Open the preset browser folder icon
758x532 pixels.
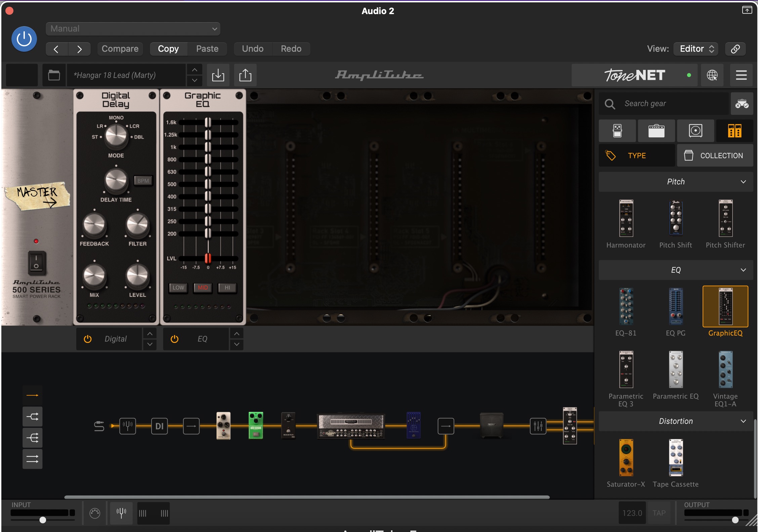(x=54, y=75)
